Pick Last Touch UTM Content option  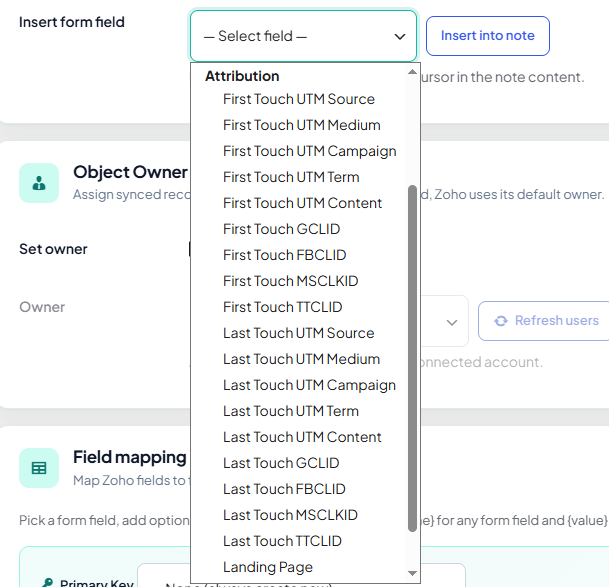[x=298, y=437]
